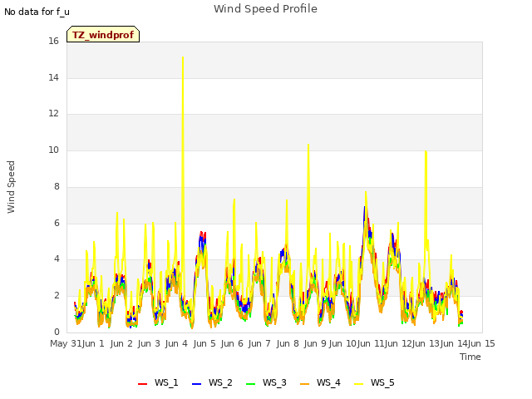Screen dimensions: 532x399
Task: Click the 6 y-axis tick label
Action: pos(57,223)
